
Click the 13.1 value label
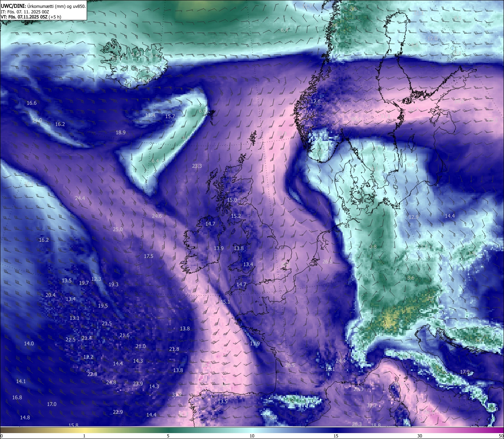click(74, 318)
